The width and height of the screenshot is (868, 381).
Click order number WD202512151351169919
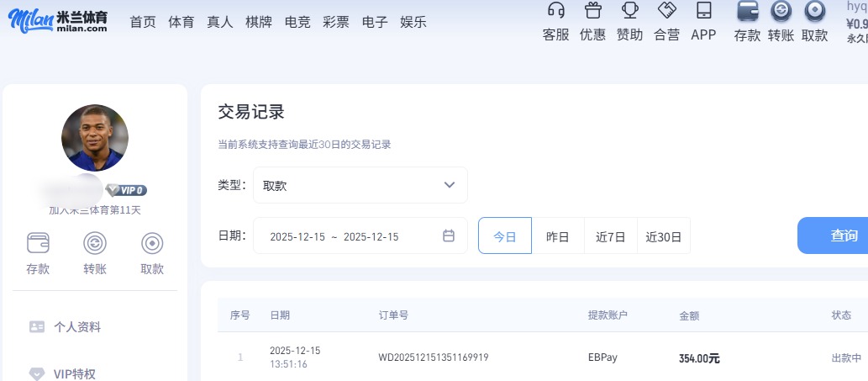(x=434, y=357)
